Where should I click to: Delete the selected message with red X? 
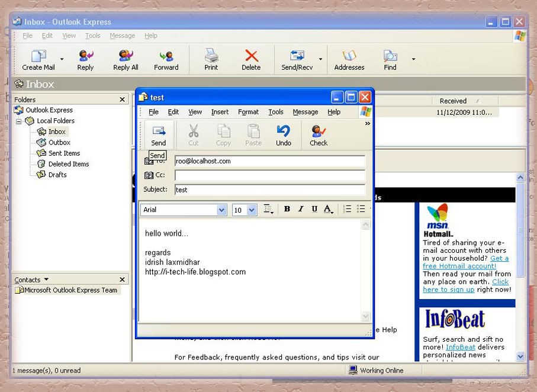click(251, 60)
